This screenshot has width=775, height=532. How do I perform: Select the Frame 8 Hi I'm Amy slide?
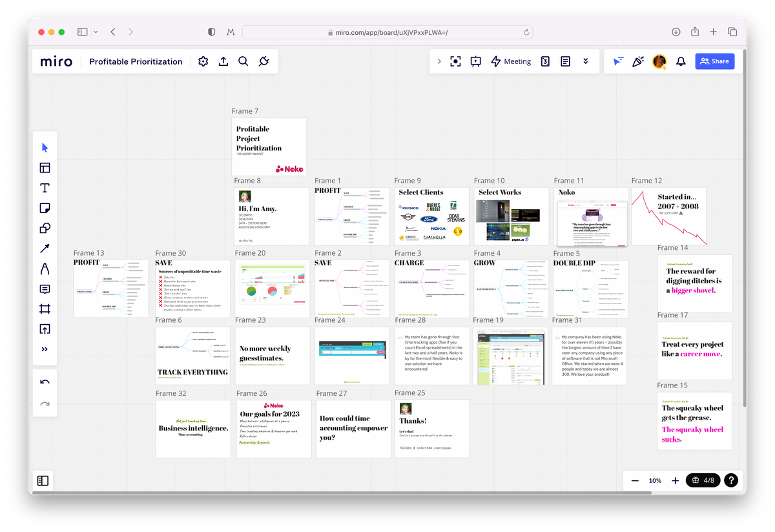point(272,216)
